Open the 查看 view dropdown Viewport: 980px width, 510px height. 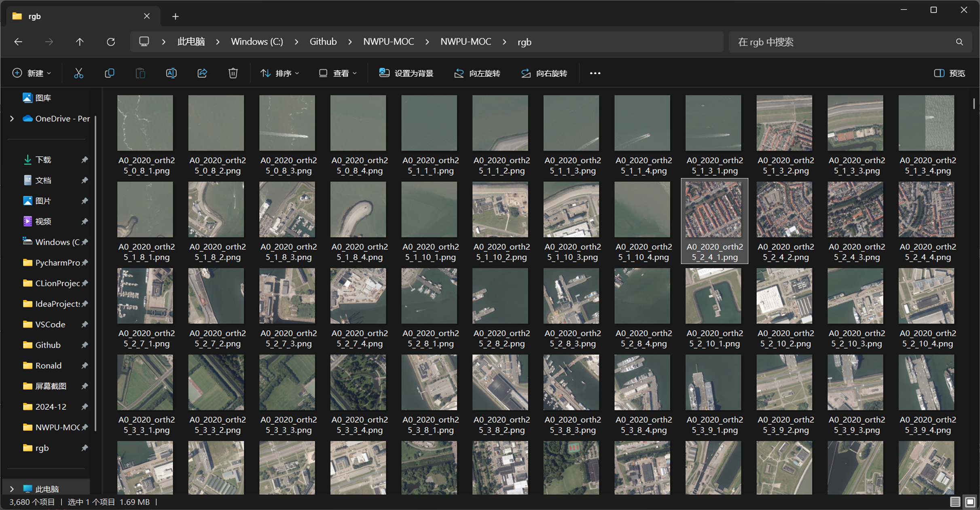point(338,73)
